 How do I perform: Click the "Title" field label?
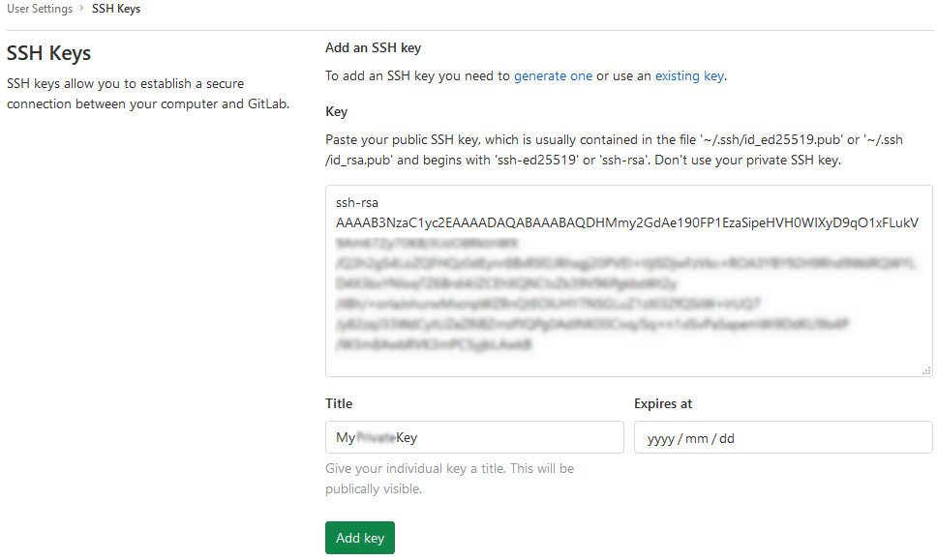pyautogui.click(x=339, y=403)
